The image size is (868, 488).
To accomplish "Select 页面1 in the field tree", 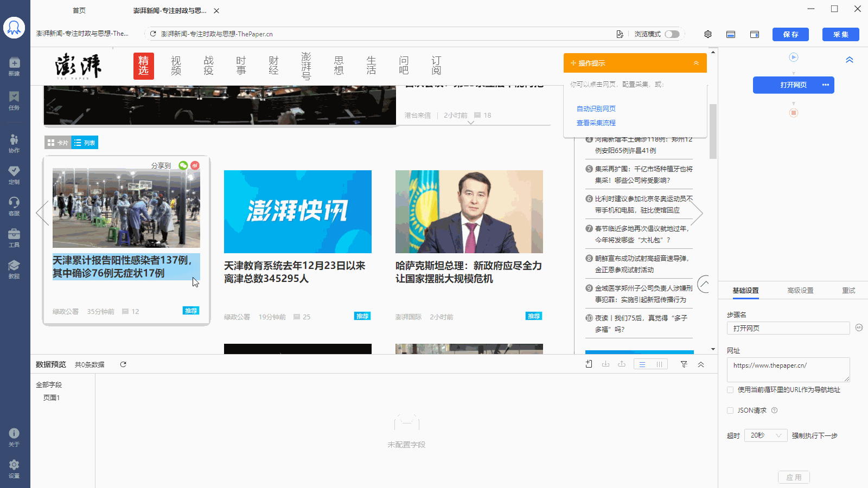I will 52,397.
